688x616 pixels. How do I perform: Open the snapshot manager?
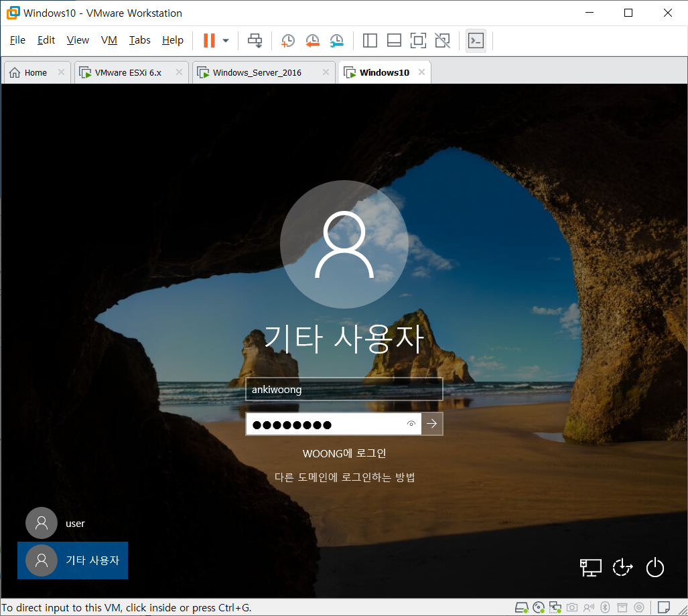click(x=336, y=41)
